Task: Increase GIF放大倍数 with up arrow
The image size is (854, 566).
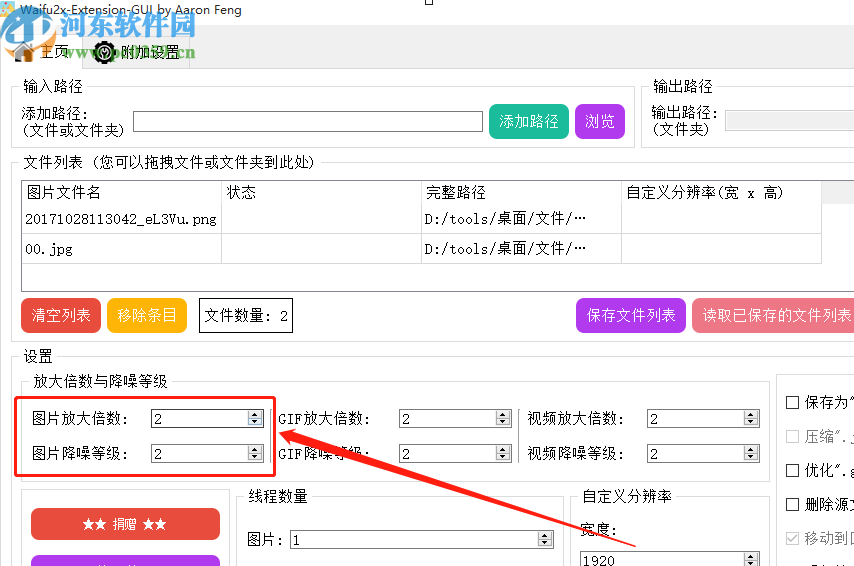Action: 503,415
